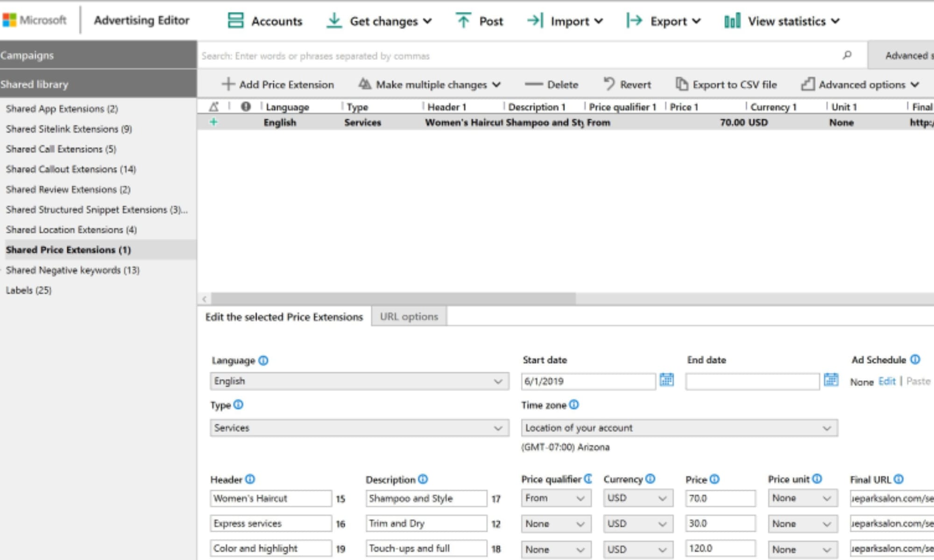The height and width of the screenshot is (560, 934).
Task: Click the Currency info icon
Action: (x=651, y=479)
